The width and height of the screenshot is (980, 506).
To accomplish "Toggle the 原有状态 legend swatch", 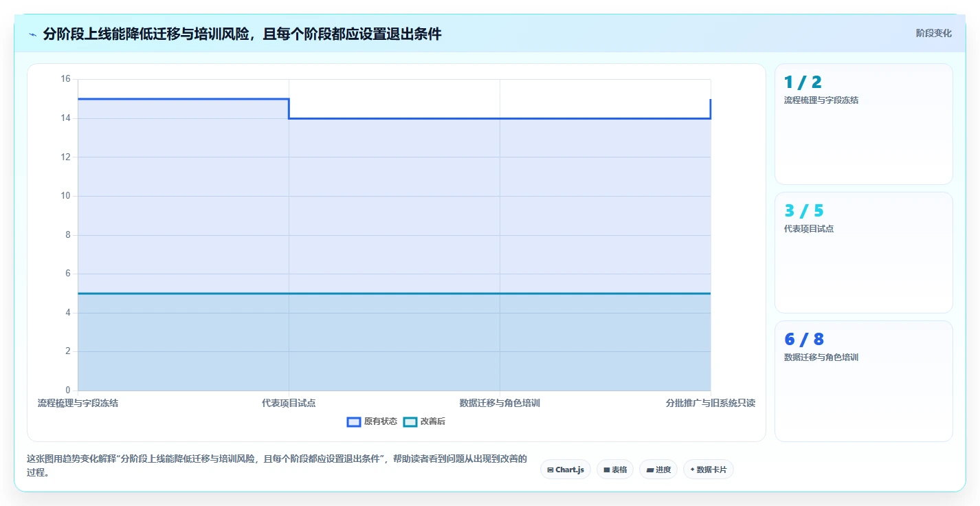I will 354,421.
